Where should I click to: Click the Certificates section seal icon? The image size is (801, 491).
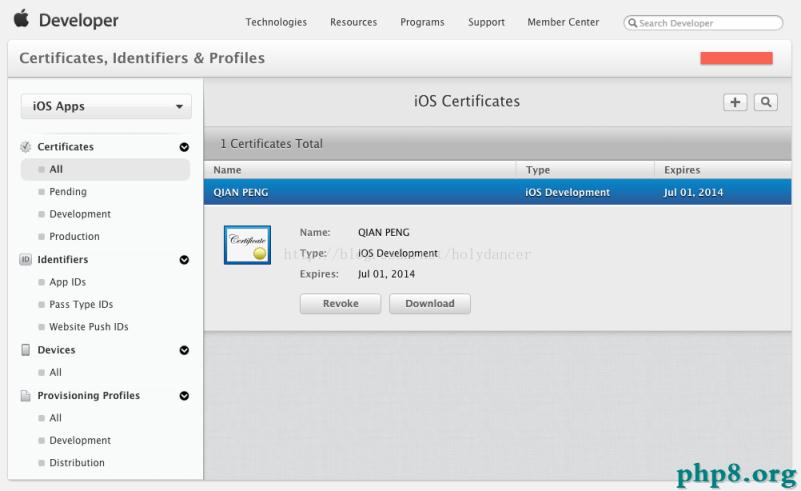coord(25,147)
